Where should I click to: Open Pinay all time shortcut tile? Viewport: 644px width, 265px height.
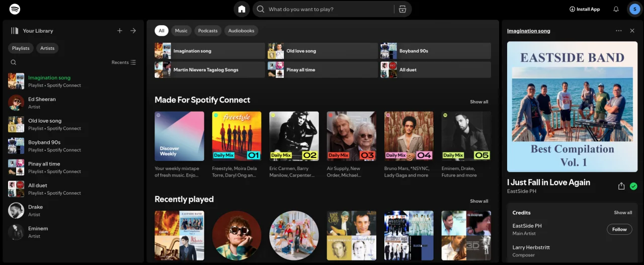(x=323, y=70)
